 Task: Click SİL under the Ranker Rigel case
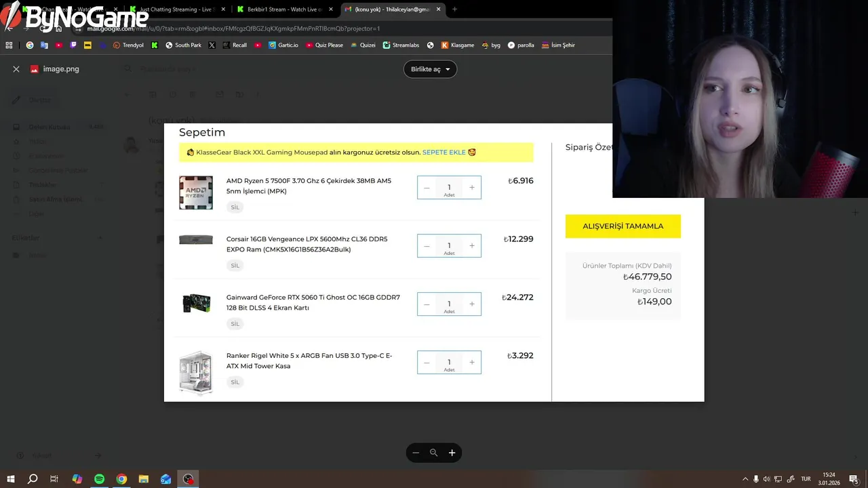point(235,382)
